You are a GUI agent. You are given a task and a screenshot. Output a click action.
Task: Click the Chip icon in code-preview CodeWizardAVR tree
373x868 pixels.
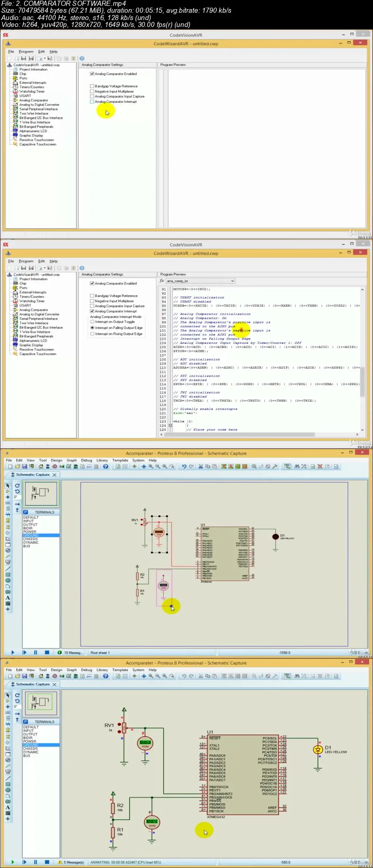pos(15,283)
